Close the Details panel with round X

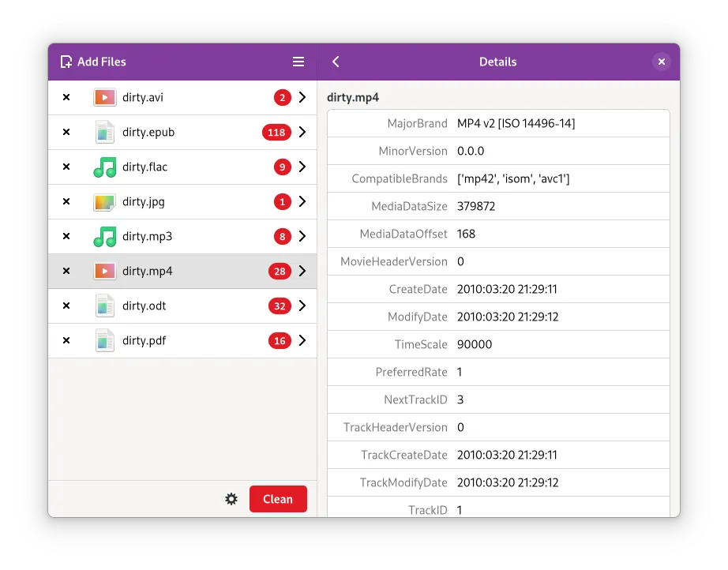pyautogui.click(x=662, y=62)
